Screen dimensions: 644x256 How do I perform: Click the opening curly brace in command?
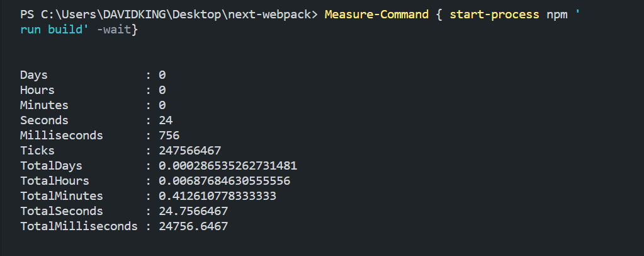pyautogui.click(x=439, y=15)
